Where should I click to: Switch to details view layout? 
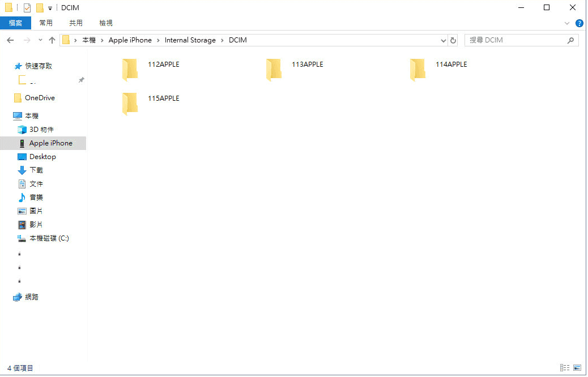click(564, 367)
